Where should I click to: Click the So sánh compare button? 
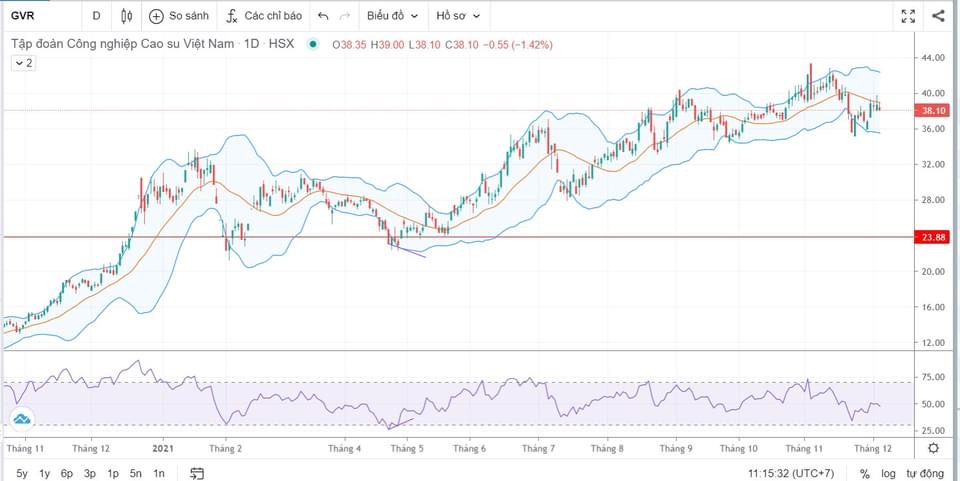tap(179, 17)
